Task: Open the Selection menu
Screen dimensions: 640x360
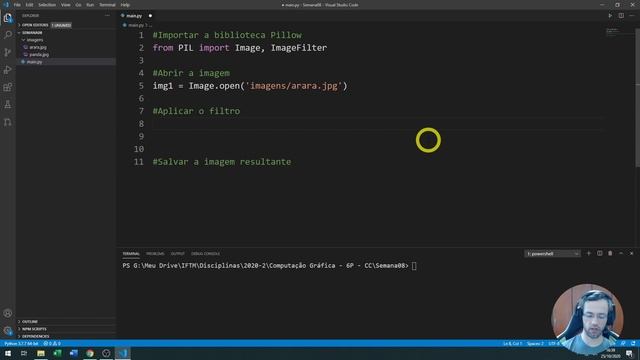Action: [x=47, y=5]
